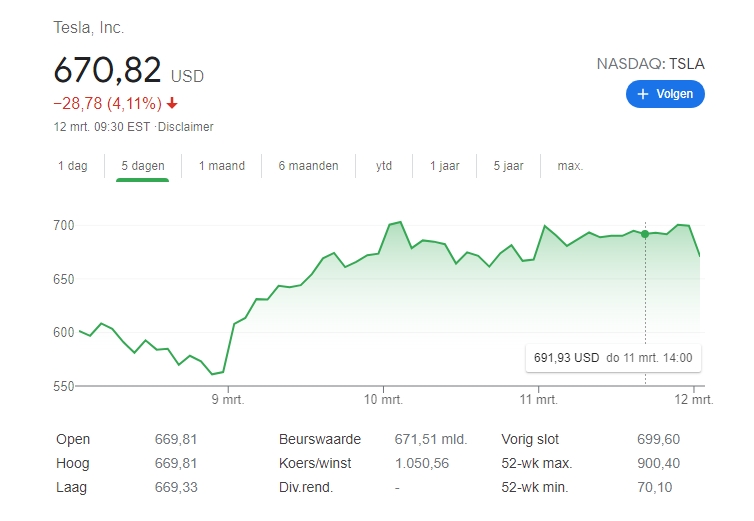
Task: Open the 5 jaar chart range
Action: [509, 166]
